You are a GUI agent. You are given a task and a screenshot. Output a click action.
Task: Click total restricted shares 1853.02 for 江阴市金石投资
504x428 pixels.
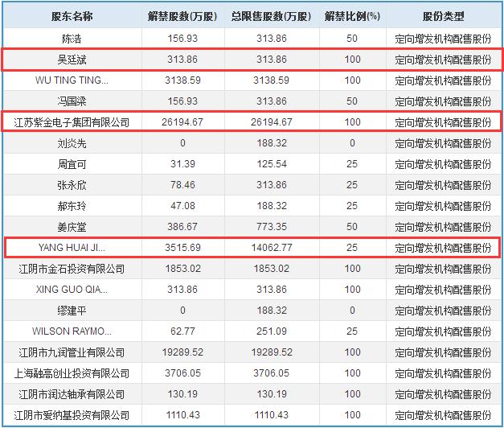[272, 269]
